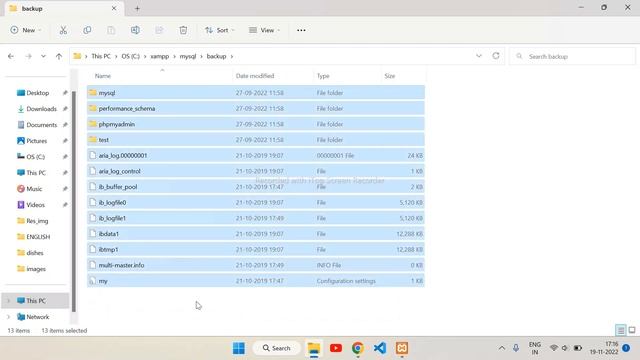This screenshot has width=640, height=360.
Task: Open Visual Studio Code from taskbar
Action: pos(380,348)
